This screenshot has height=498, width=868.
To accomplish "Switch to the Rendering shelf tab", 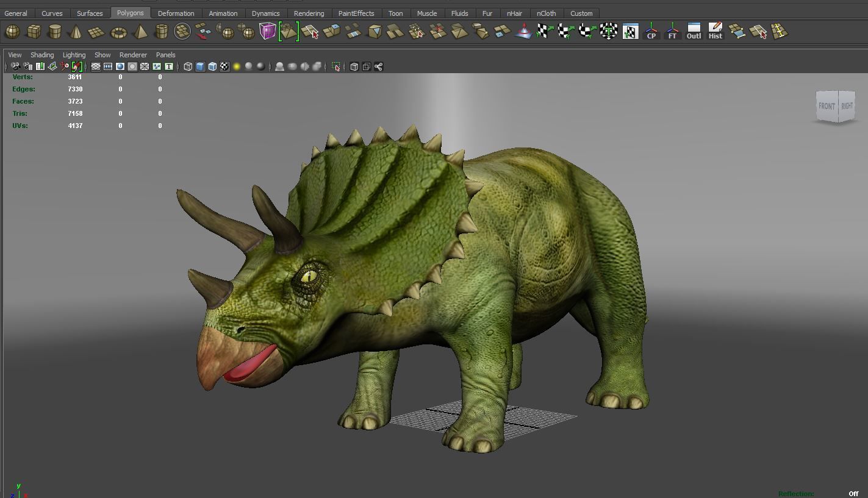I will (x=309, y=13).
